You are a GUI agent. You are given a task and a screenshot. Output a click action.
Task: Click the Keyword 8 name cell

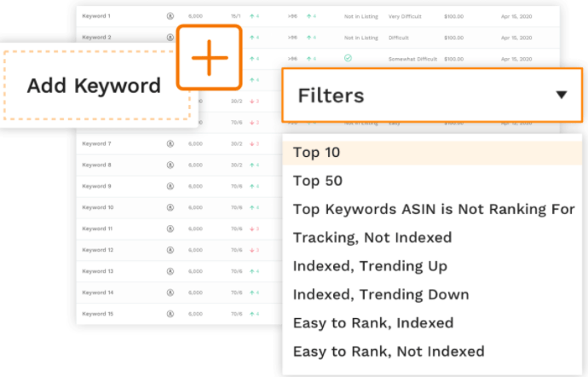click(x=96, y=165)
